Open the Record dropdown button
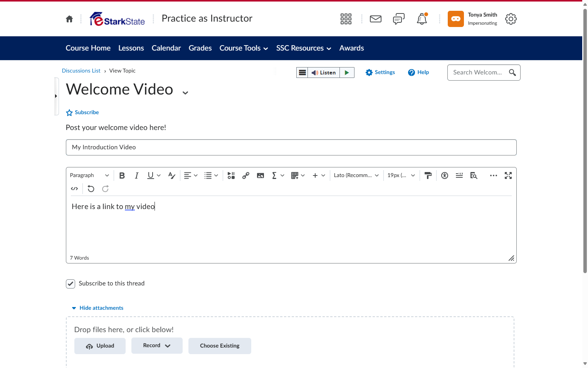The width and height of the screenshot is (588, 368). click(157, 346)
